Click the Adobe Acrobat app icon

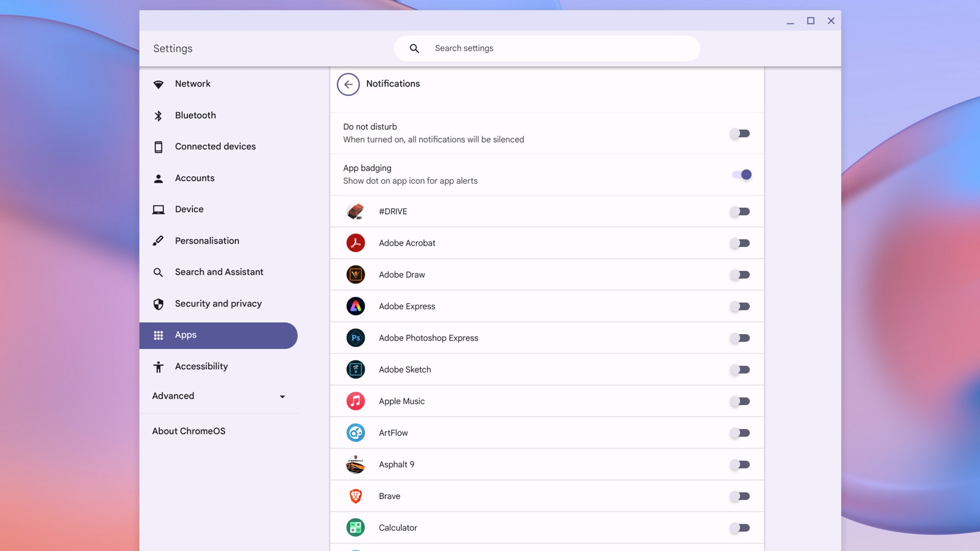click(355, 243)
